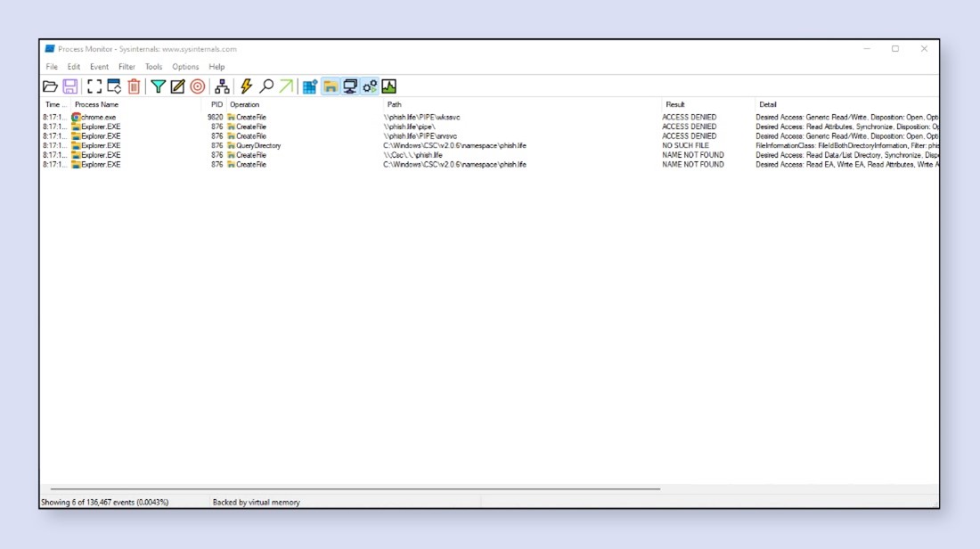Image resolution: width=980 pixels, height=549 pixels.
Task: Activate Jump To with the green arrow icon
Action: click(x=286, y=86)
